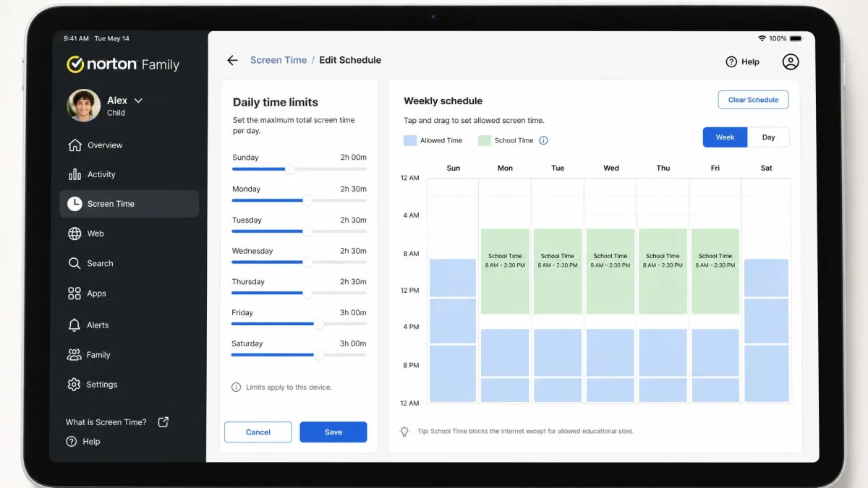
Task: Select Monday's School Time block
Action: [505, 271]
